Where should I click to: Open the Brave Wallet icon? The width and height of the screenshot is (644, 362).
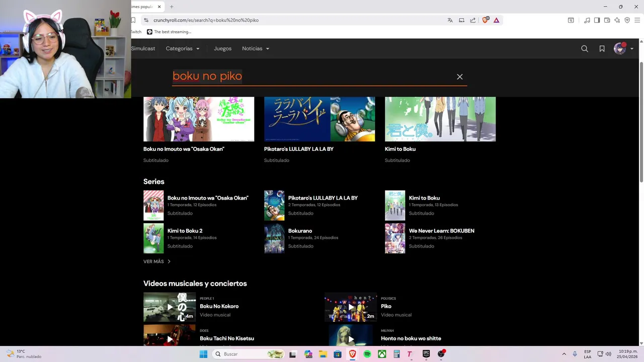pos(607,20)
